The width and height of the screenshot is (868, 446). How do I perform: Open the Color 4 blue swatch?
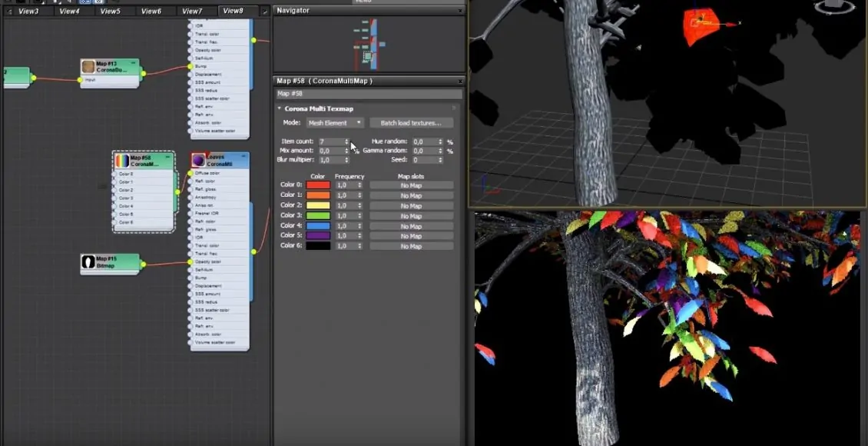pos(318,226)
